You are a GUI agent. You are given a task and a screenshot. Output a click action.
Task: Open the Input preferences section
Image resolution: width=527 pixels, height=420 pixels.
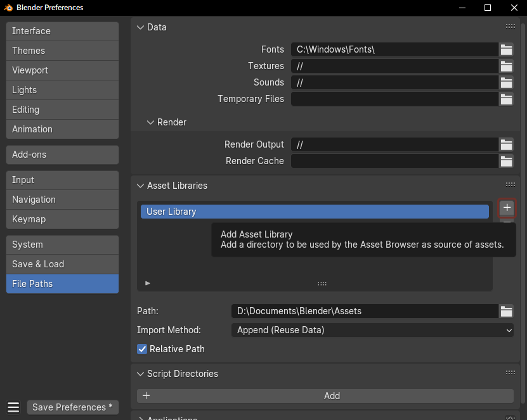[63, 181]
